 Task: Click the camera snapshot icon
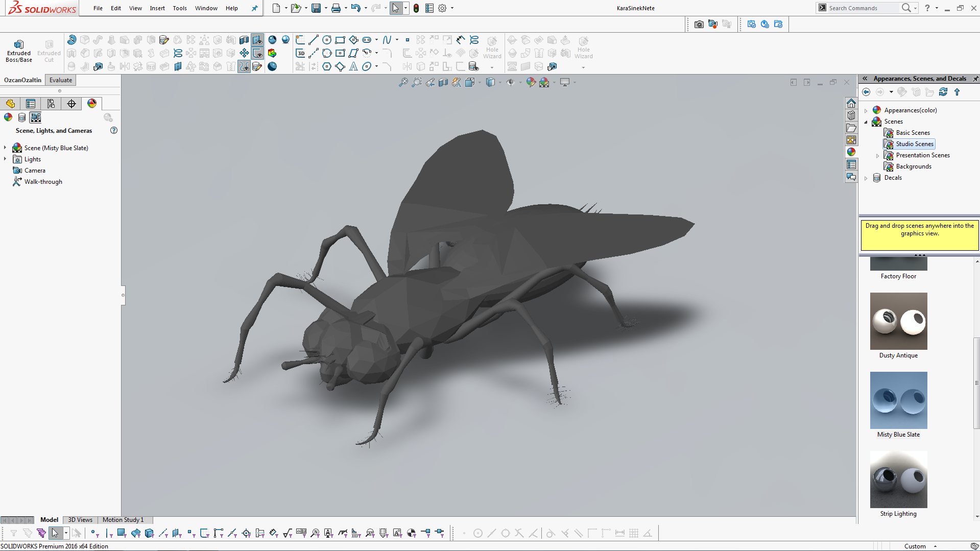pos(699,24)
